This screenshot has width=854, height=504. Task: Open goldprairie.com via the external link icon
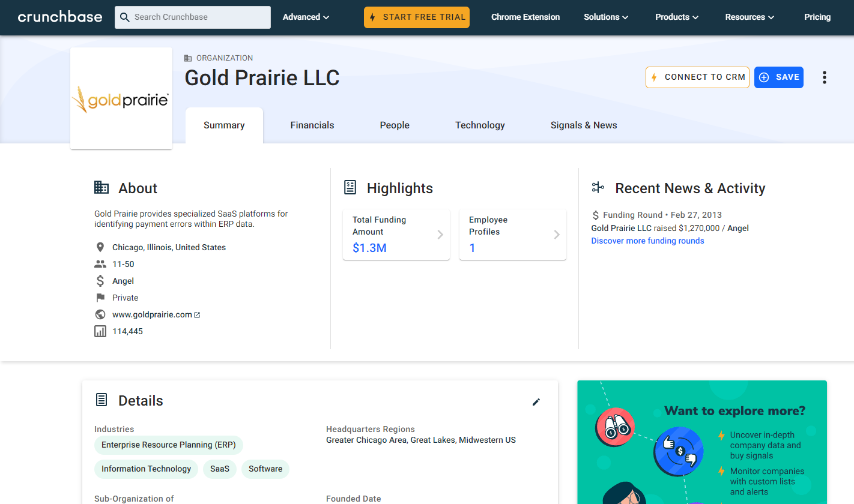tap(197, 314)
